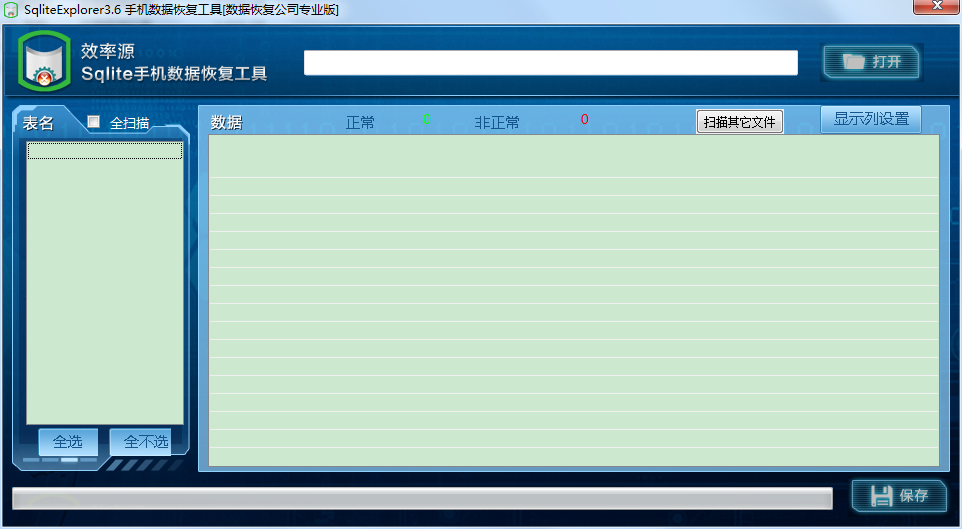Click 全选 to select all tables

tap(68, 442)
